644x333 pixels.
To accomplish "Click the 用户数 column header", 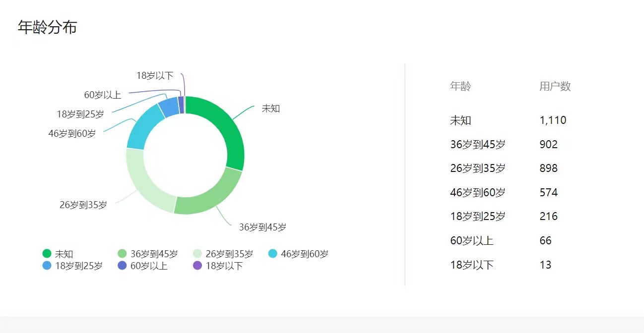I will 555,86.
